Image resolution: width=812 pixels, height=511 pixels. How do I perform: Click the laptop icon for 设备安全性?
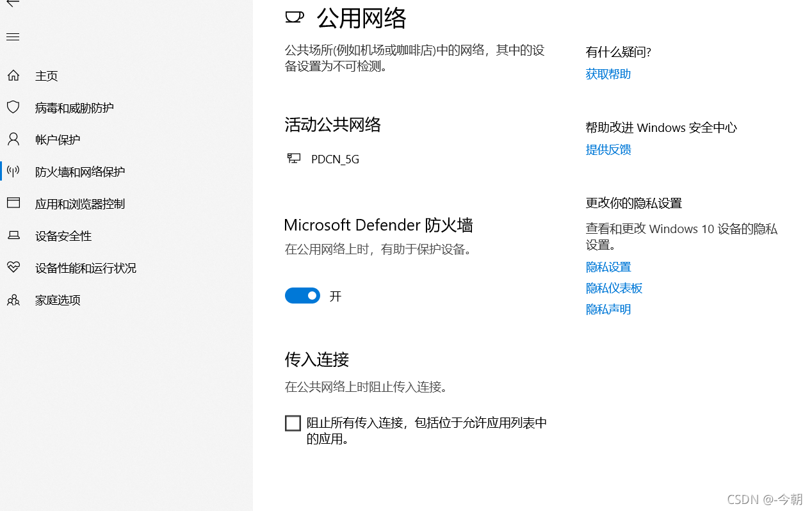(13, 236)
